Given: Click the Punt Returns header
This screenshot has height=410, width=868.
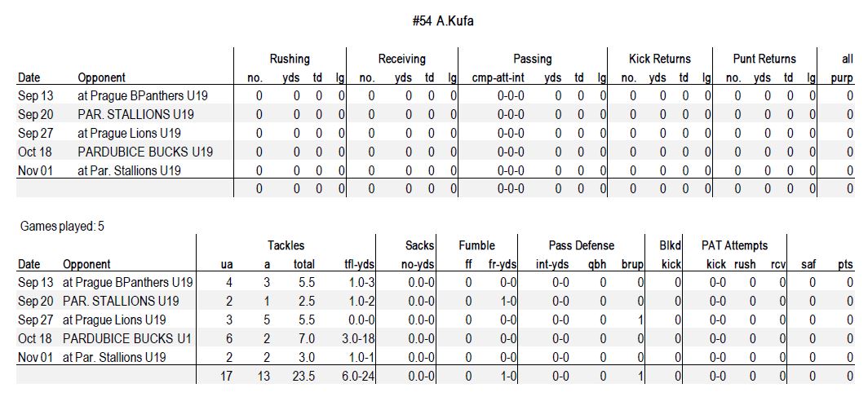Looking at the screenshot, I should click(x=764, y=59).
